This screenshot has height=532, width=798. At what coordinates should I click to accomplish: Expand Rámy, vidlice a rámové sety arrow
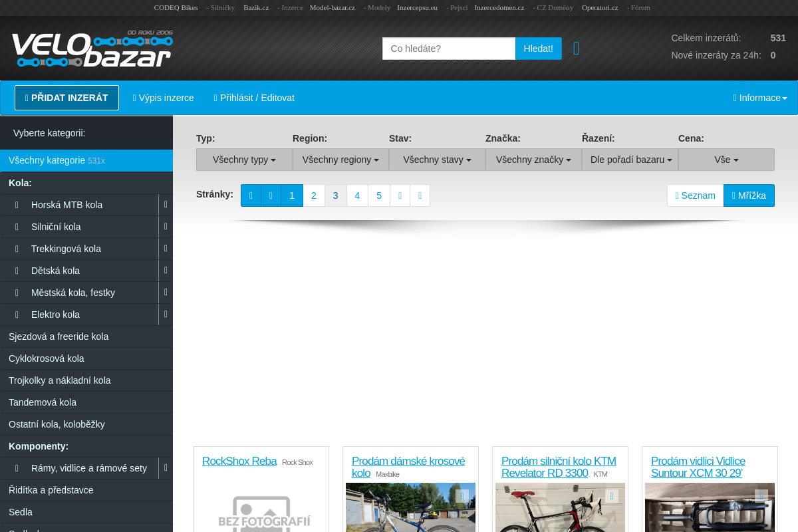click(166, 468)
